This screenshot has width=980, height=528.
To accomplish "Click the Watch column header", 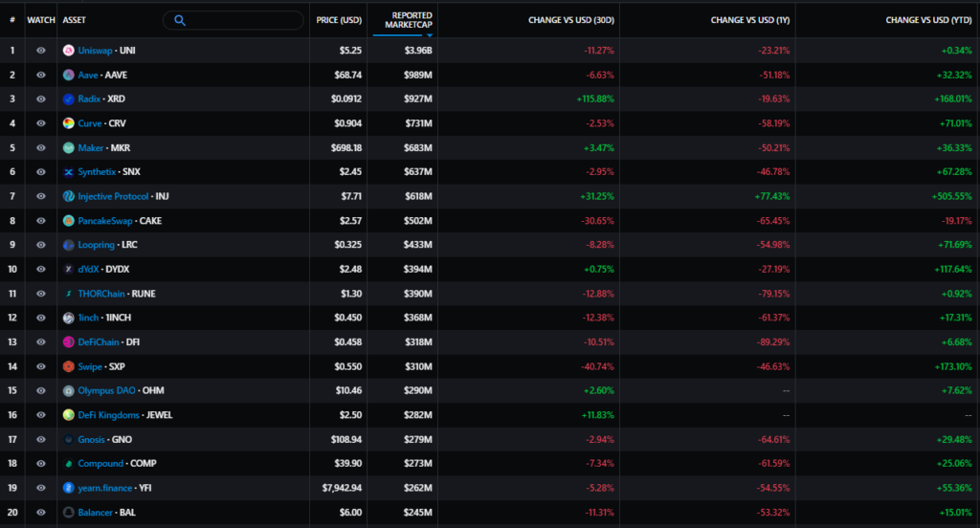I will [40, 20].
